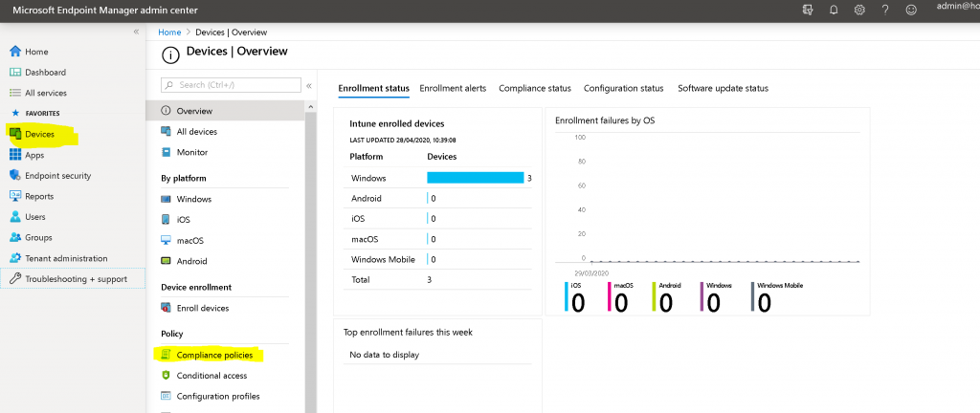Click the Endpoint security shield icon
980x413 pixels.
(15, 175)
